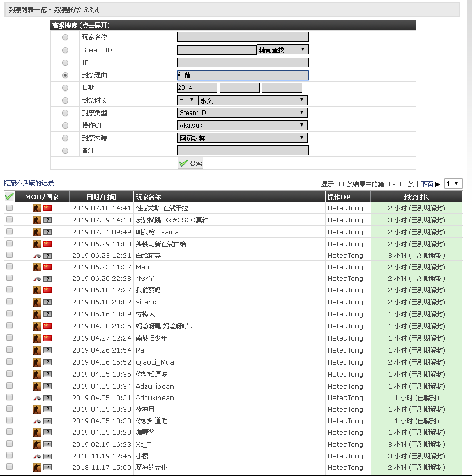Click the mod icon in the 白给精英 row
Viewport: 472px width, 476px height.
37,256
